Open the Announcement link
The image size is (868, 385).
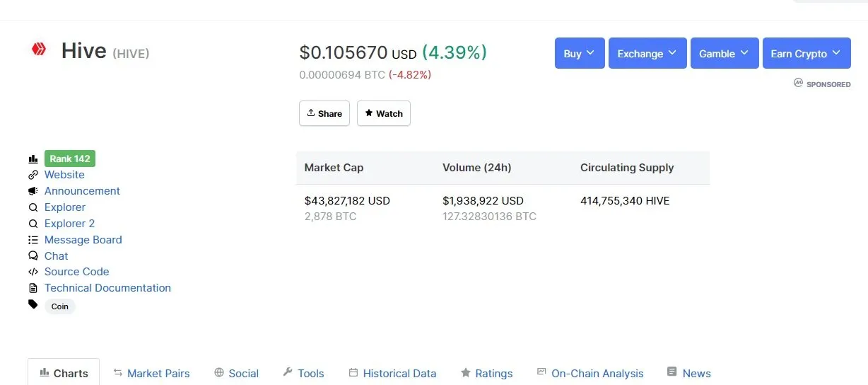(82, 191)
